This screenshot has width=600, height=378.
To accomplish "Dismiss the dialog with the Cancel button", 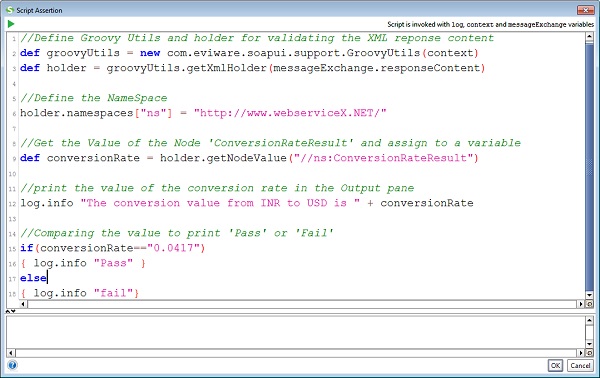I will tap(580, 365).
